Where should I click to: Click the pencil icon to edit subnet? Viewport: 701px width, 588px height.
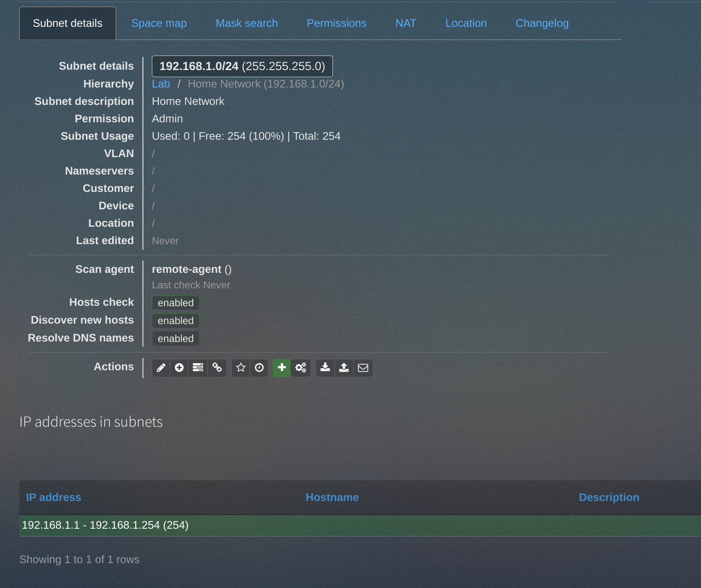coord(161,368)
